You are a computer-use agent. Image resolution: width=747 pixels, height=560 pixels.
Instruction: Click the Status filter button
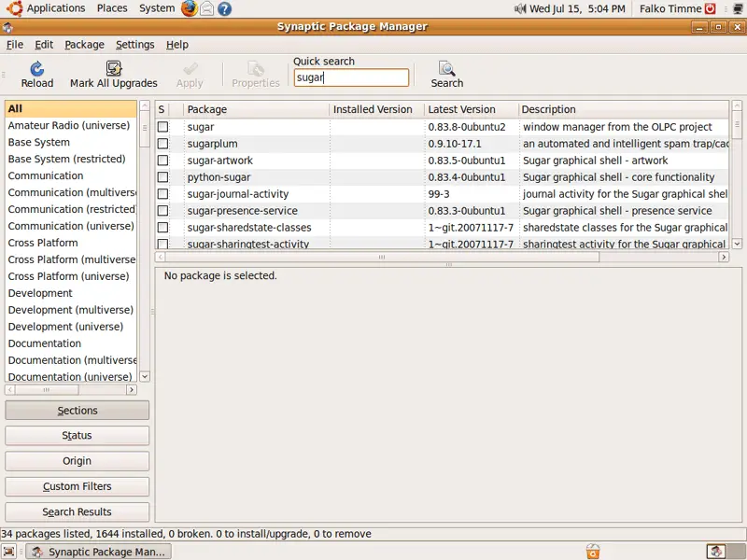(78, 436)
